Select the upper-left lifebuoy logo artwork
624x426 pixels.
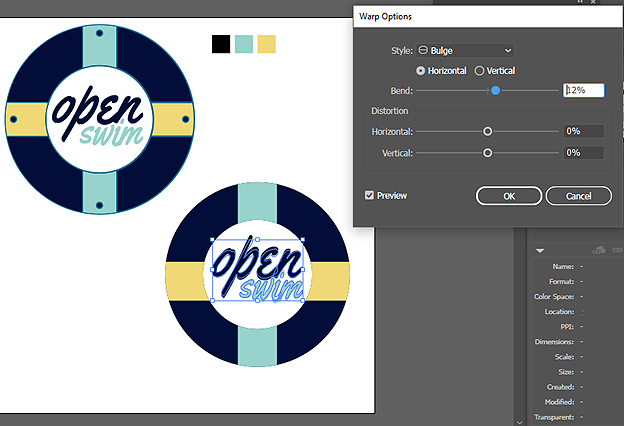(99, 118)
